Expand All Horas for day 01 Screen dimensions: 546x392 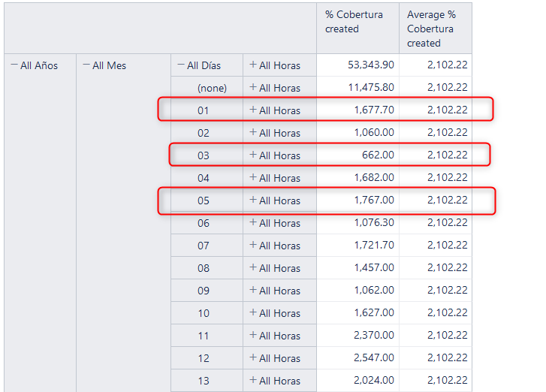click(253, 110)
